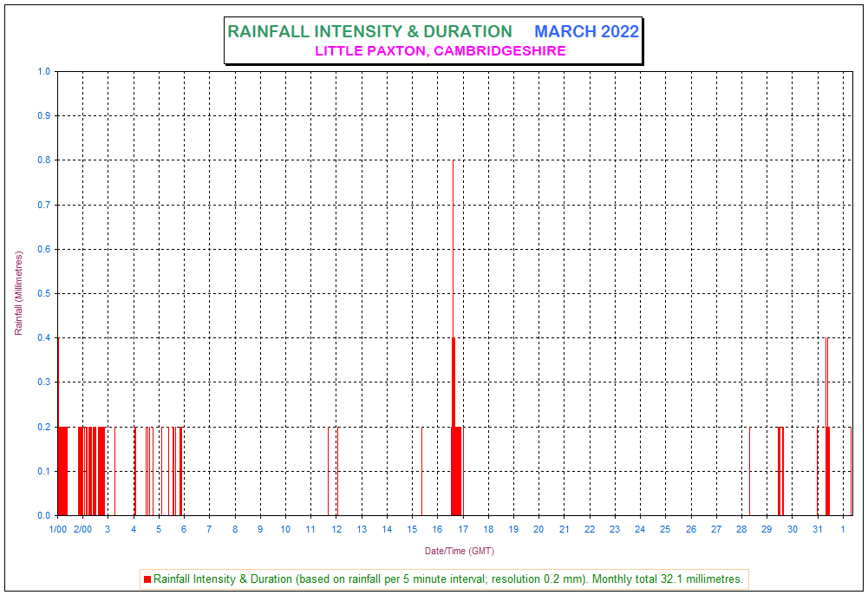Click the x-axis date label 21
Screen dimensions: 868x595
tap(565, 529)
